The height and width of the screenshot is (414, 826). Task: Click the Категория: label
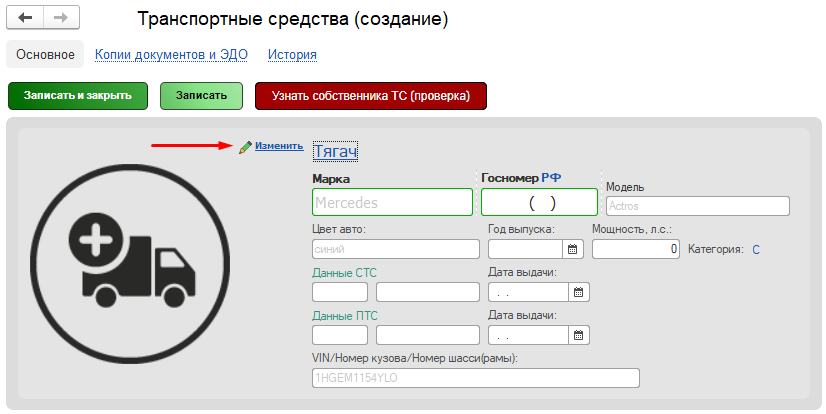[716, 250]
